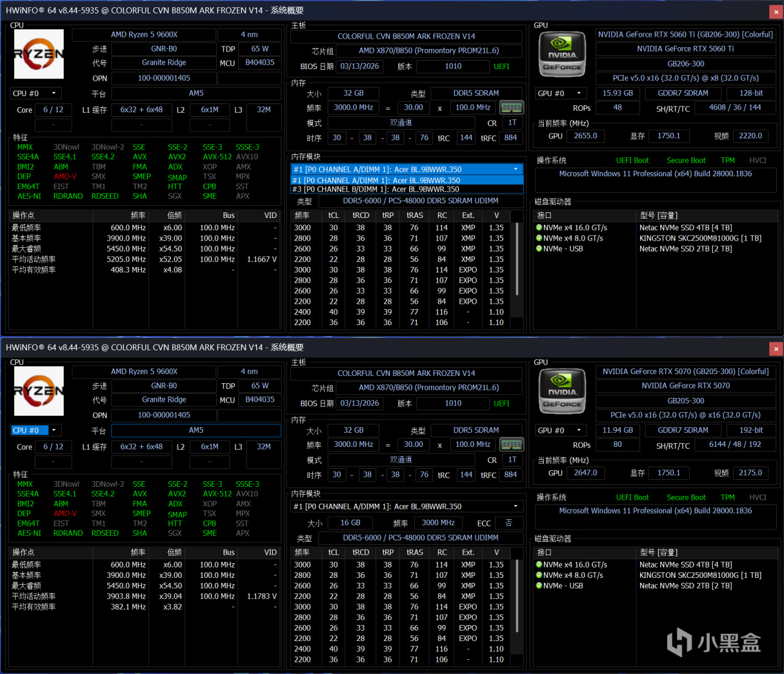Click the green status icon for NVMe - USB in the RTX 5060 Ti window
Image resolution: width=784 pixels, height=674 pixels.
tap(539, 249)
